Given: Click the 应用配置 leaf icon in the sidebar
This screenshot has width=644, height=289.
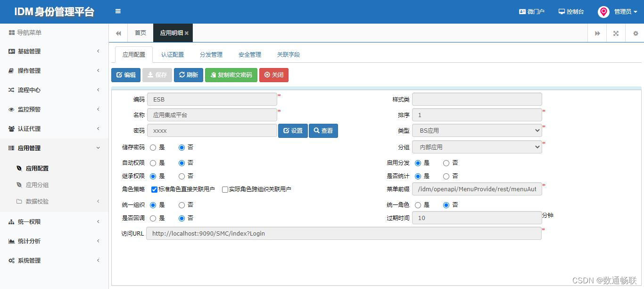Looking at the screenshot, I should [x=19, y=168].
